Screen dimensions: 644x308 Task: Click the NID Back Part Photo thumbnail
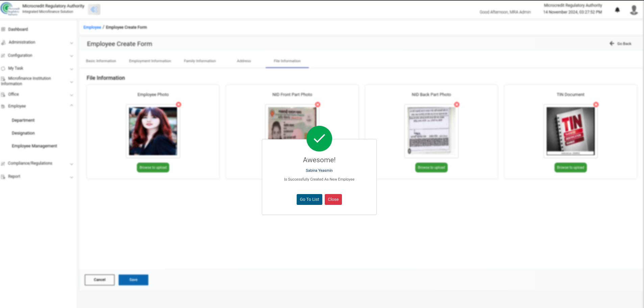click(x=431, y=131)
